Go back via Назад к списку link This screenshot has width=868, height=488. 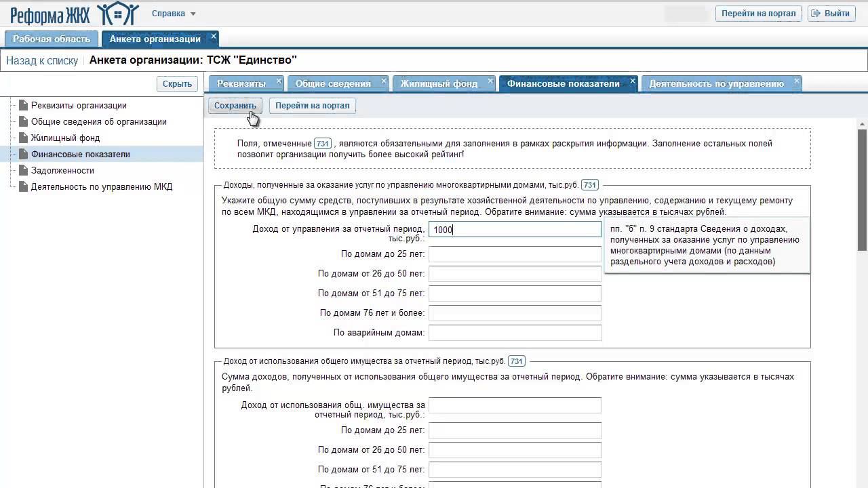tap(42, 60)
